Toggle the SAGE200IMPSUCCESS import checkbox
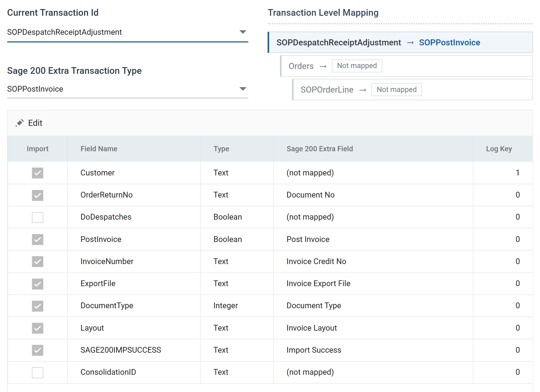Image resolution: width=540 pixels, height=392 pixels. coord(38,350)
